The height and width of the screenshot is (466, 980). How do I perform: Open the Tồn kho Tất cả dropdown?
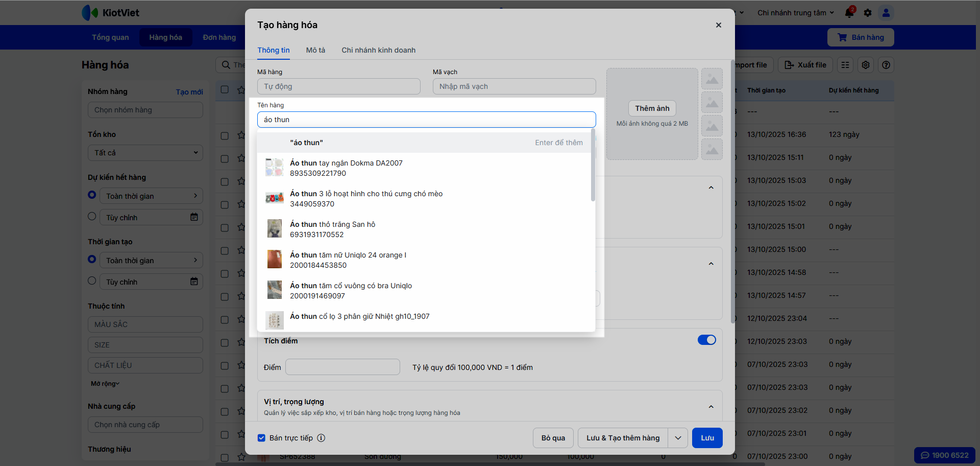pyautogui.click(x=145, y=153)
